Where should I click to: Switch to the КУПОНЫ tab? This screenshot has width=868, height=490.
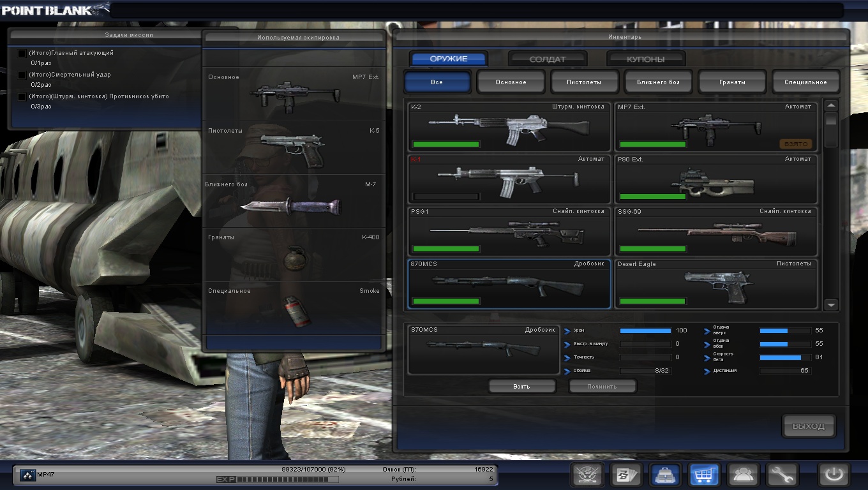pos(645,59)
